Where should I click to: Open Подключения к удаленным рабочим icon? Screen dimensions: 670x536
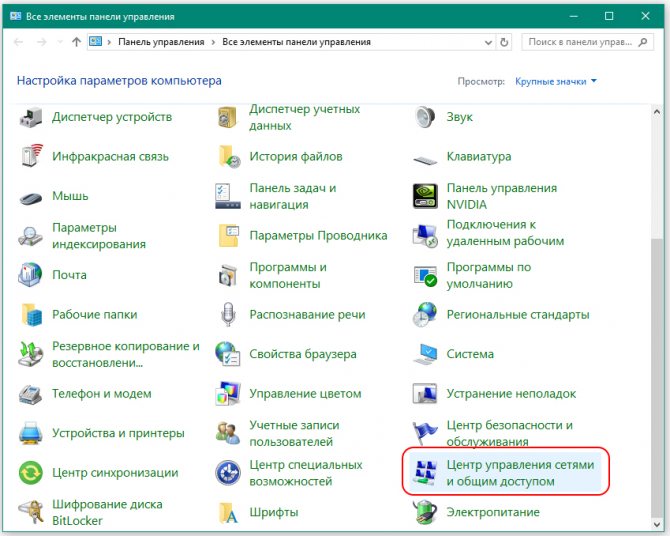425,236
